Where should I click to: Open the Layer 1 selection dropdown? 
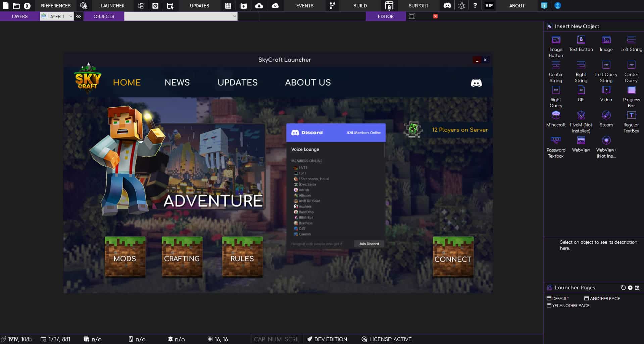(x=70, y=16)
